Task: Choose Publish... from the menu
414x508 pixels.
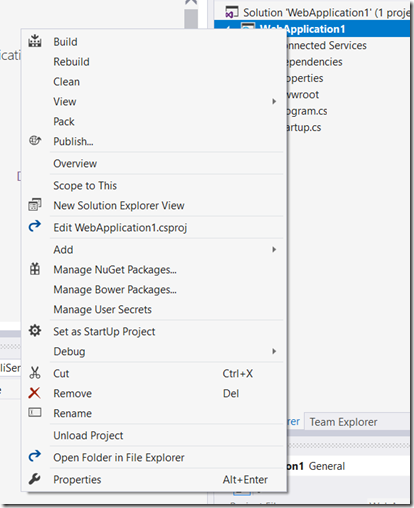Action: 153,142
